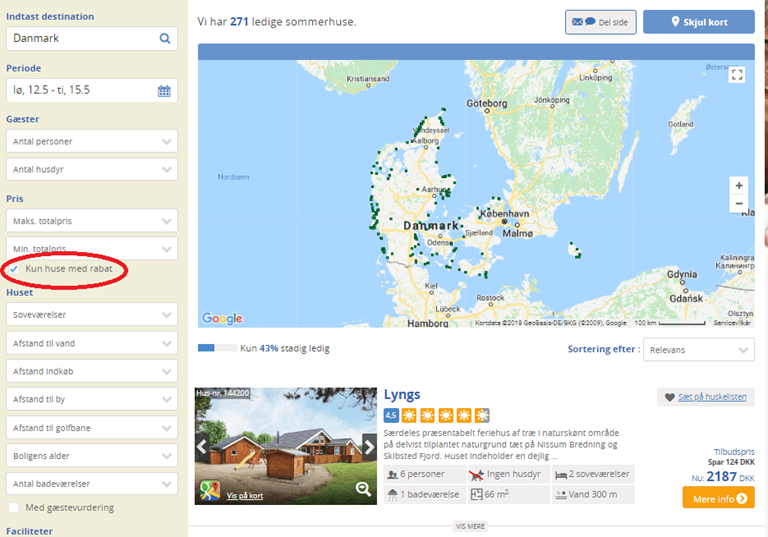
Task: Show next photo of Lyngs house
Action: (x=369, y=446)
